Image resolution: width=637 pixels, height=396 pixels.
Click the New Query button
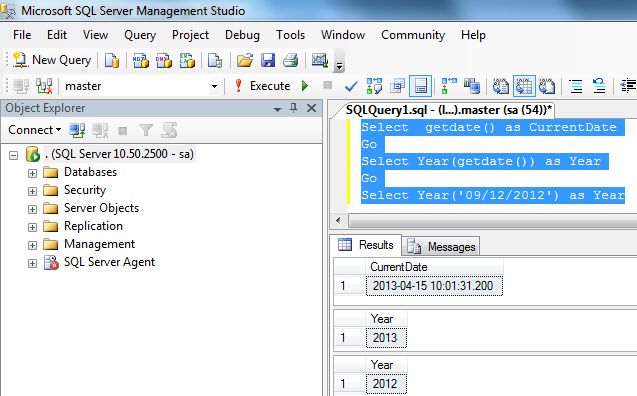(52, 60)
